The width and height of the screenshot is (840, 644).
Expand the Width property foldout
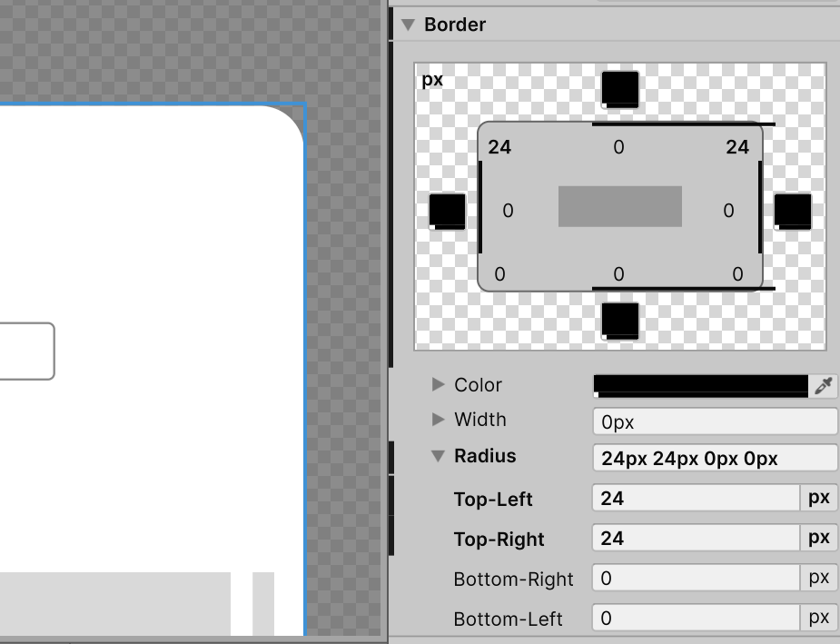pyautogui.click(x=439, y=420)
